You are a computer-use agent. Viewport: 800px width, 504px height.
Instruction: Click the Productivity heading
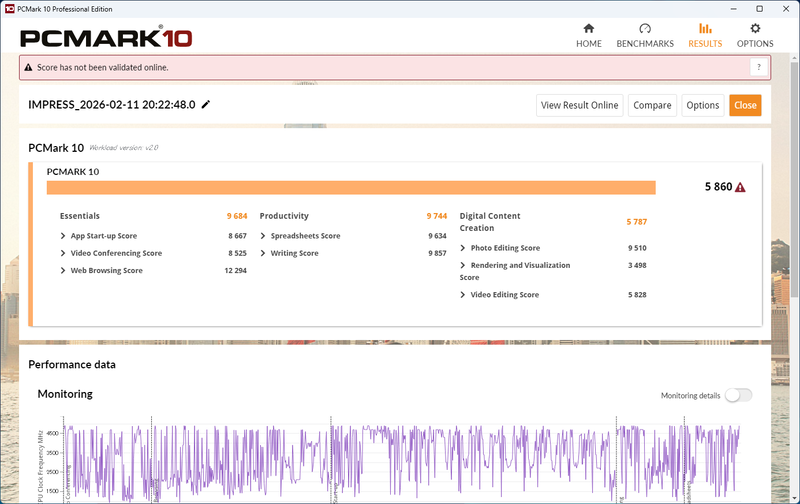pos(284,216)
